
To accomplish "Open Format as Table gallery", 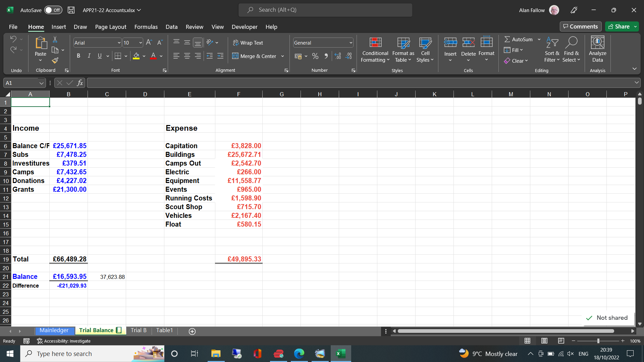I will coord(403,50).
